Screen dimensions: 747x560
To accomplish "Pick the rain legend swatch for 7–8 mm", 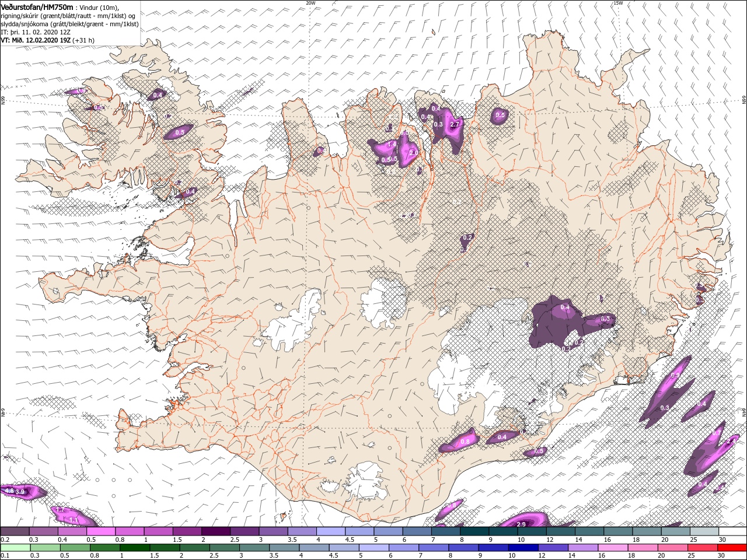I will (432, 548).
